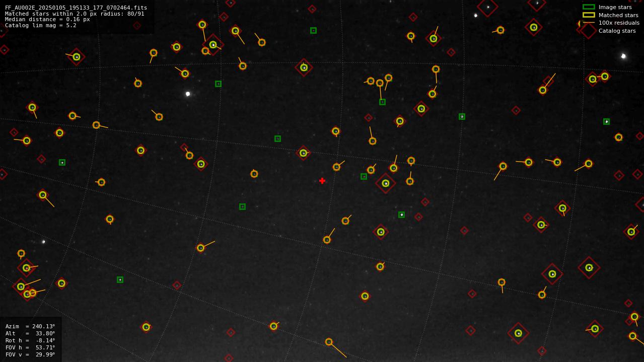644x362 pixels.
Task: Select the '100x residuals' legend label
Action: pyautogui.click(x=619, y=23)
